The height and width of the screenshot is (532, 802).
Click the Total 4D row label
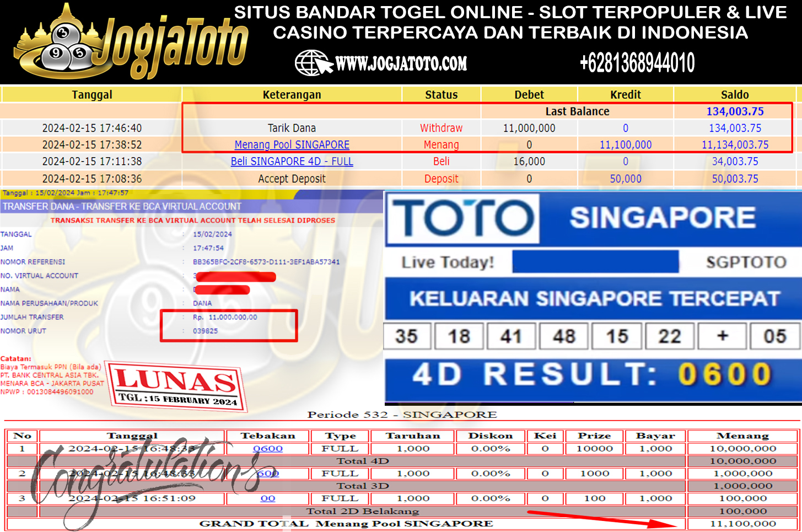(363, 461)
